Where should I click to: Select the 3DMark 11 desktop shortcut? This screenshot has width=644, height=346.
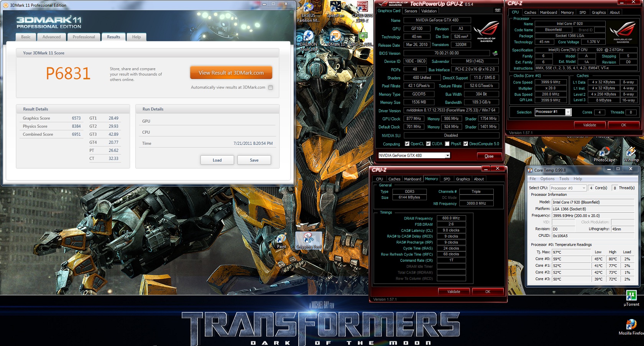click(335, 38)
